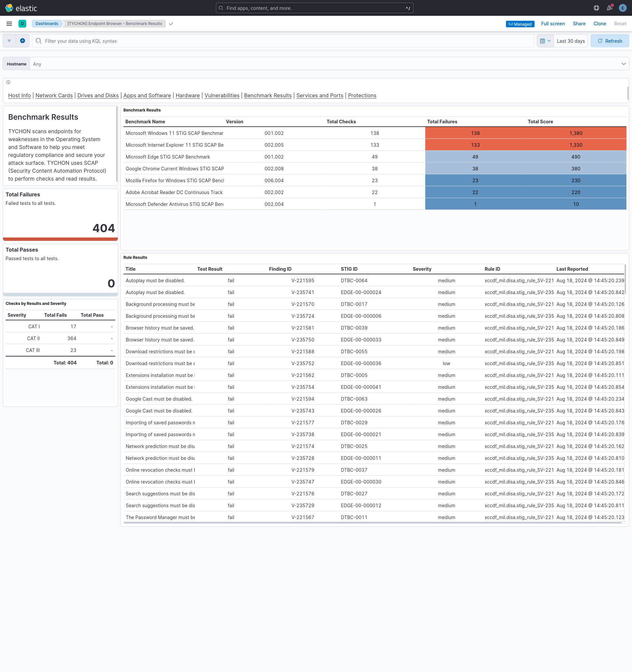
Task: Click the Elastic logo
Action: [x=21, y=8]
